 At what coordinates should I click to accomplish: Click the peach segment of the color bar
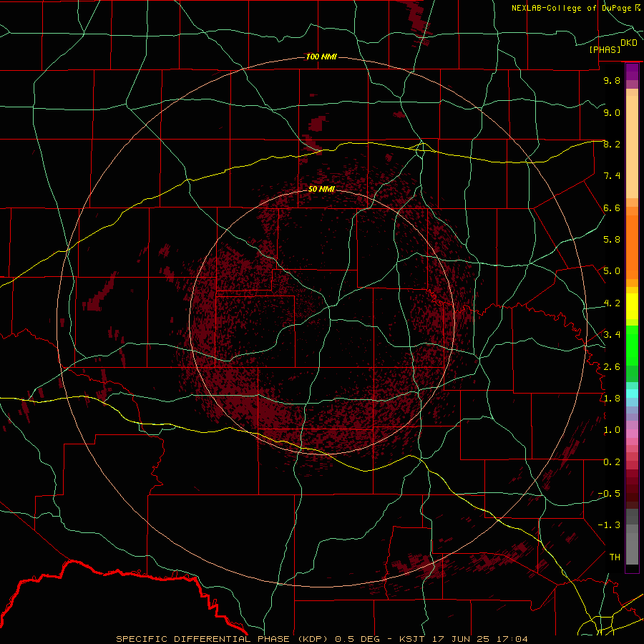[632, 144]
